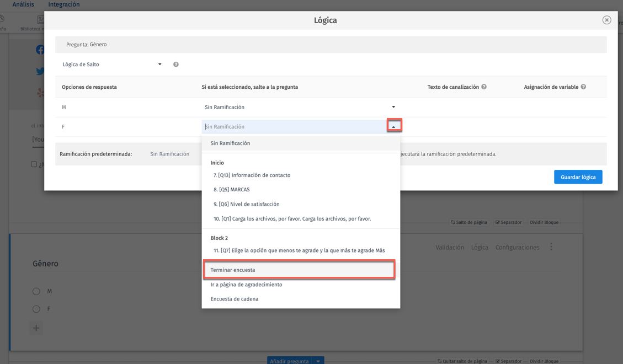
Task: Click the Guardar lógica button
Action: click(578, 176)
